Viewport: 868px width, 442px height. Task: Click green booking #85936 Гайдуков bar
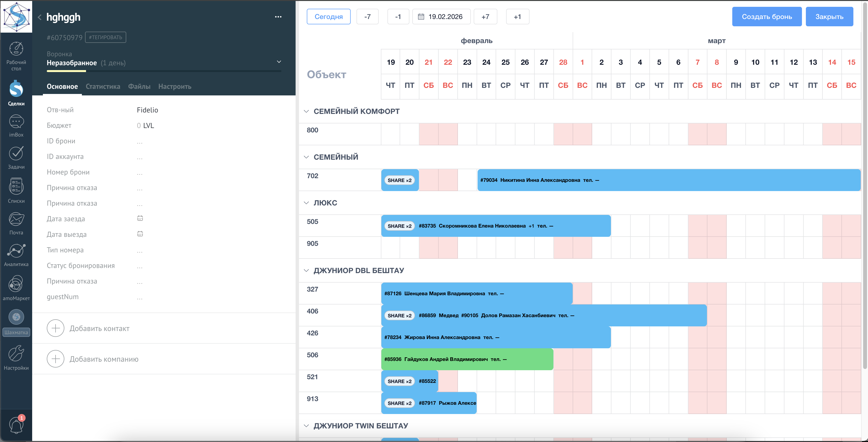tap(467, 359)
